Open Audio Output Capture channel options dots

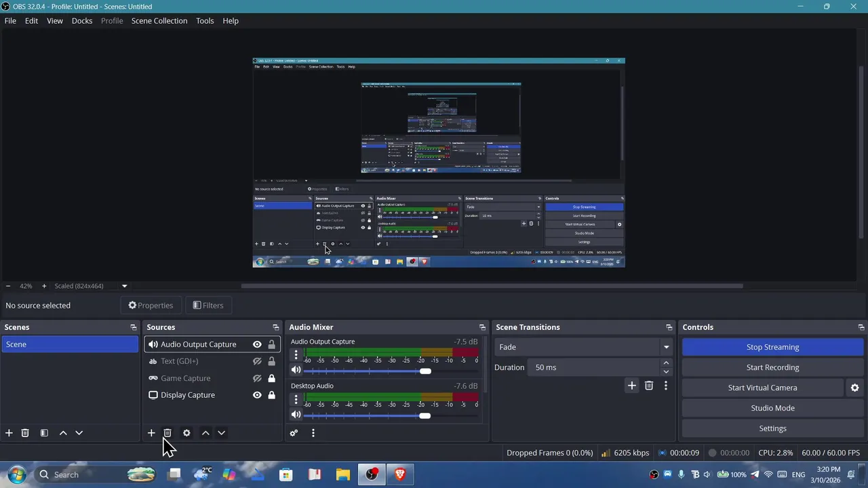point(296,354)
